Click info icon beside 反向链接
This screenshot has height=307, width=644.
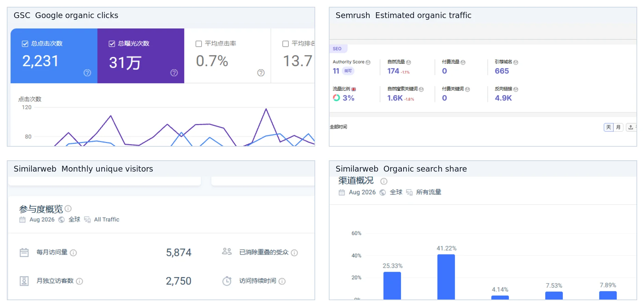coord(516,89)
